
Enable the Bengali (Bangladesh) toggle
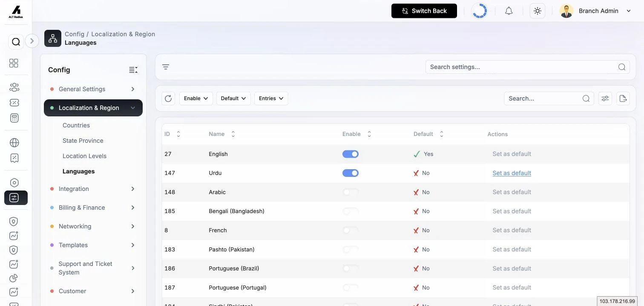coord(351,211)
